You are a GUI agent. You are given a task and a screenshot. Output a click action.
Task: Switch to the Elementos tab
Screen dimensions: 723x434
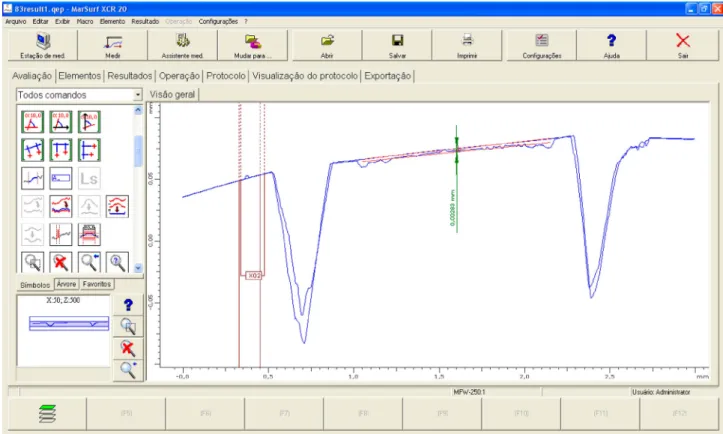tap(80, 76)
